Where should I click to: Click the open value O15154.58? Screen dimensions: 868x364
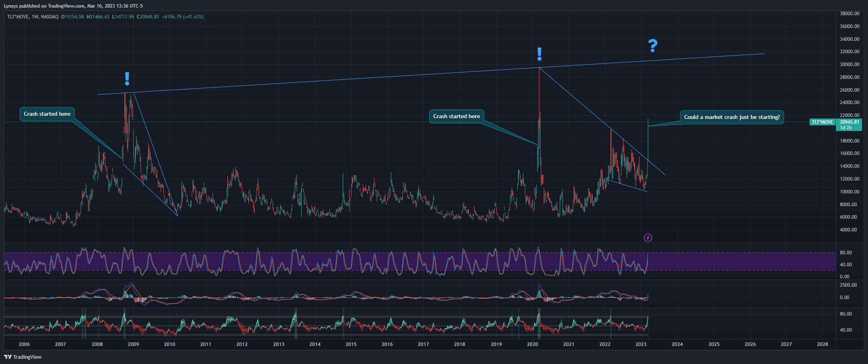point(72,17)
